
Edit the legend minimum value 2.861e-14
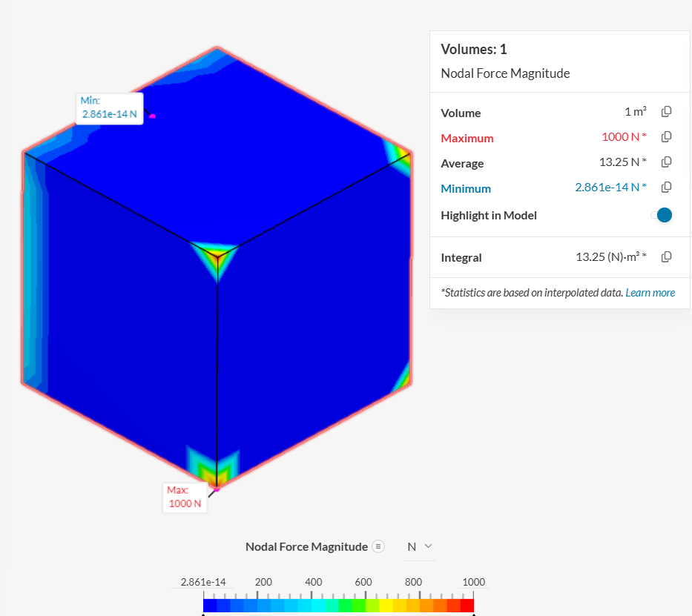pyautogui.click(x=202, y=582)
